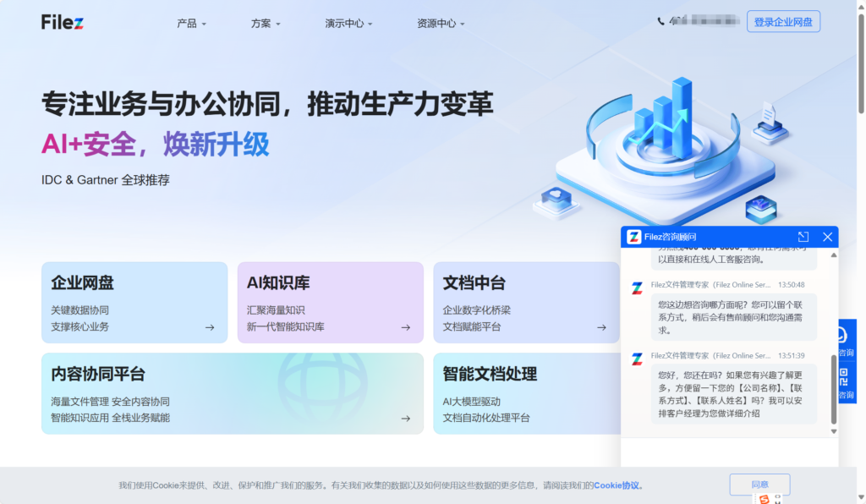The width and height of the screenshot is (866, 504).
Task: Close the Filez咨询顾问 chat window
Action: click(828, 237)
